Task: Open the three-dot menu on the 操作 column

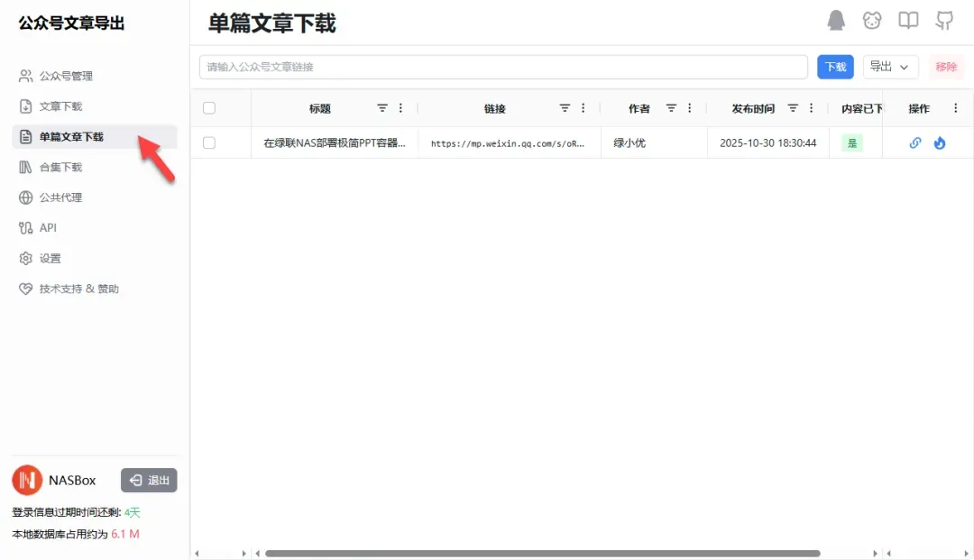Action: pos(955,107)
